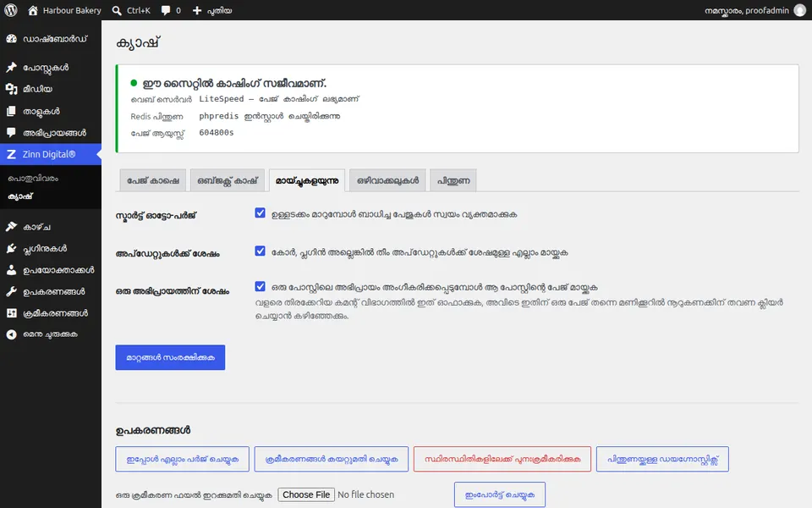
Task: Click the phpredis installed status text
Action: click(270, 116)
